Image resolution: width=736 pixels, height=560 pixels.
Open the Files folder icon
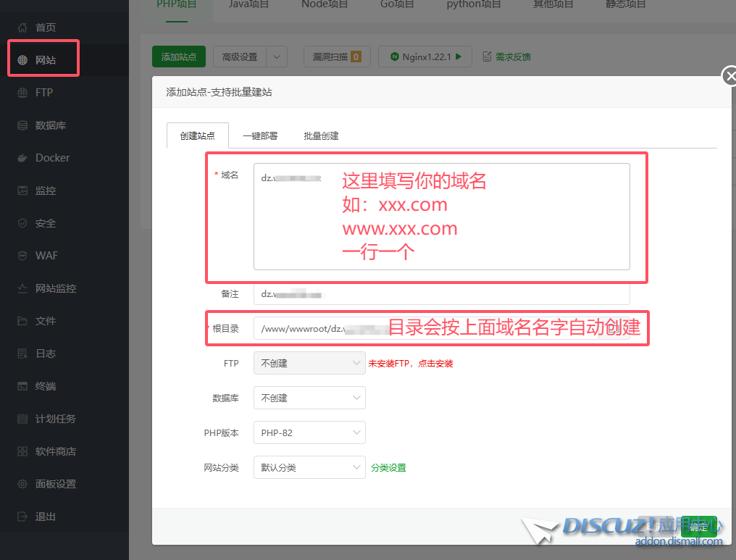[x=22, y=321]
